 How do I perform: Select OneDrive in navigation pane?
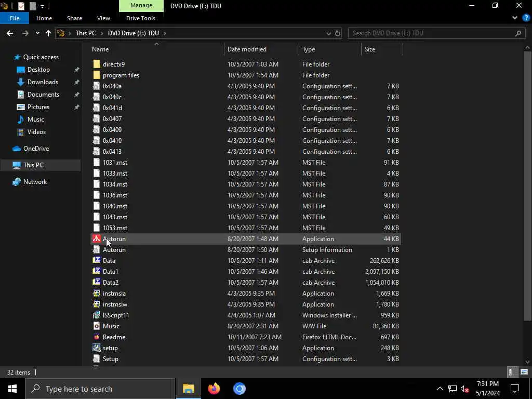(36, 148)
